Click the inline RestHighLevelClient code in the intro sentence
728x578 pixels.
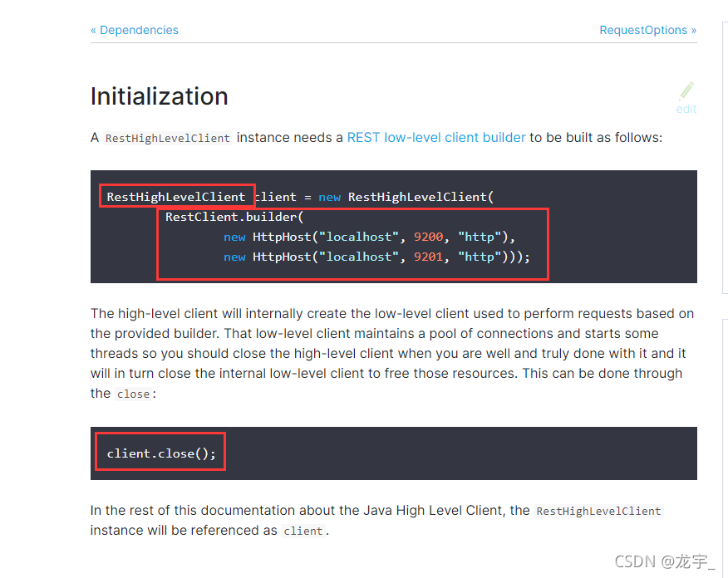(168, 138)
